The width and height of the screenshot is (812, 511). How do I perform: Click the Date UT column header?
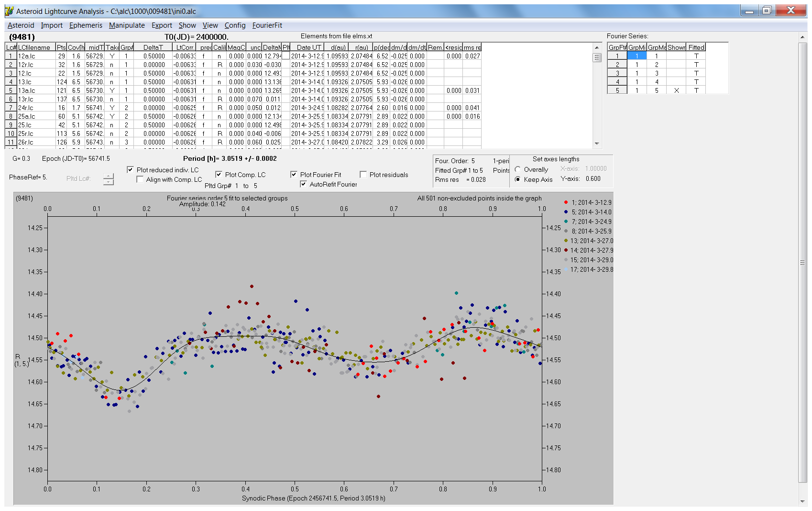[307, 47]
